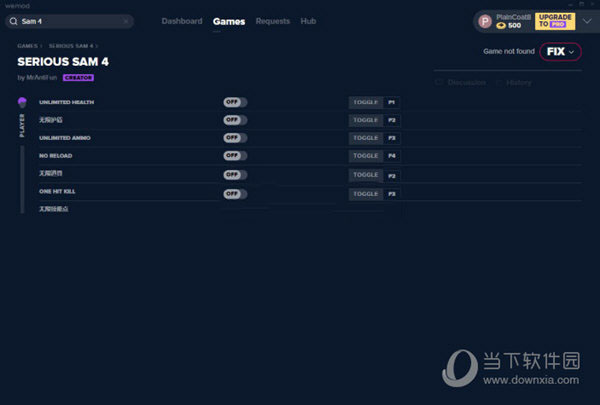Image resolution: width=600 pixels, height=405 pixels.
Task: Select the UNLIMITED AMMO label
Action: tap(65, 138)
